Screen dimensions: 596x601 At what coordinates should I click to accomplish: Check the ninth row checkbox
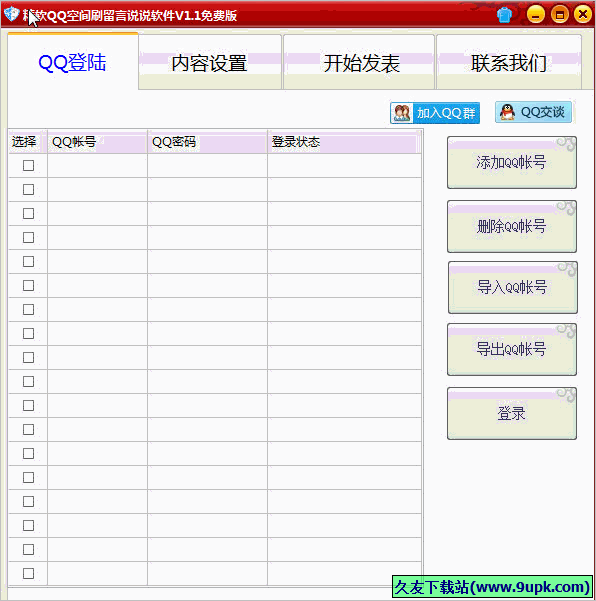point(28,358)
